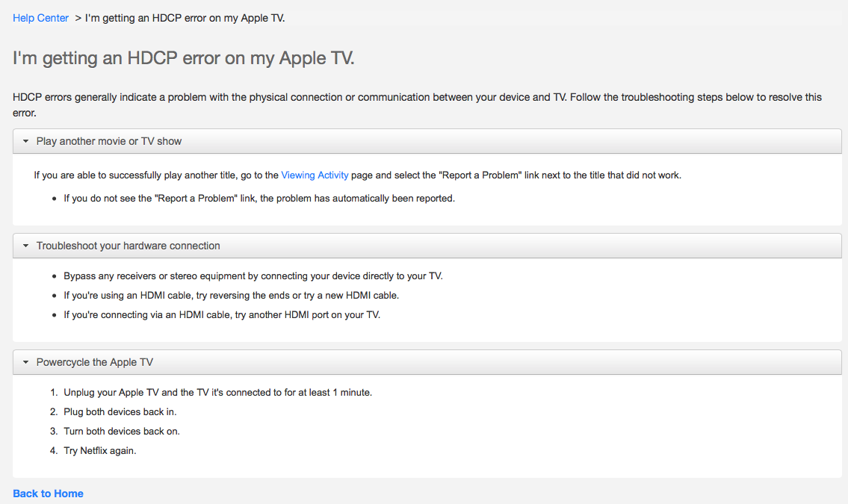Image resolution: width=848 pixels, height=504 pixels.
Task: Collapse arrow beside Powercycle the Apple TV
Action: tap(25, 362)
